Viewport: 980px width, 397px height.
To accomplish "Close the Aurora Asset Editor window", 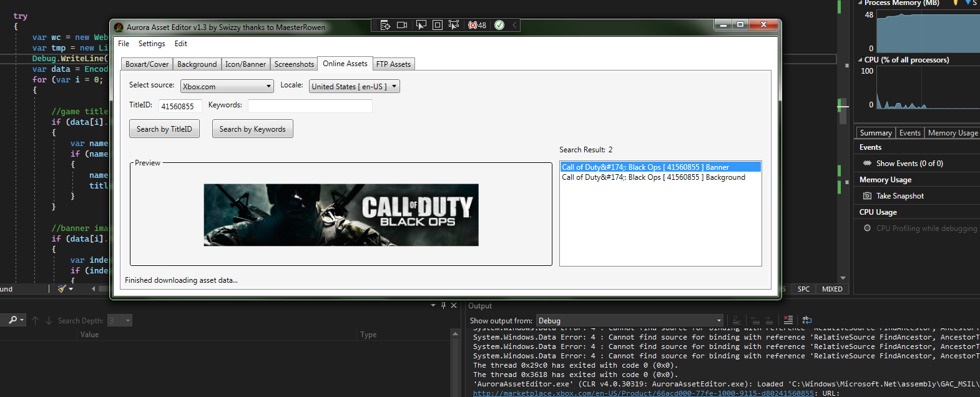I will pyautogui.click(x=763, y=25).
